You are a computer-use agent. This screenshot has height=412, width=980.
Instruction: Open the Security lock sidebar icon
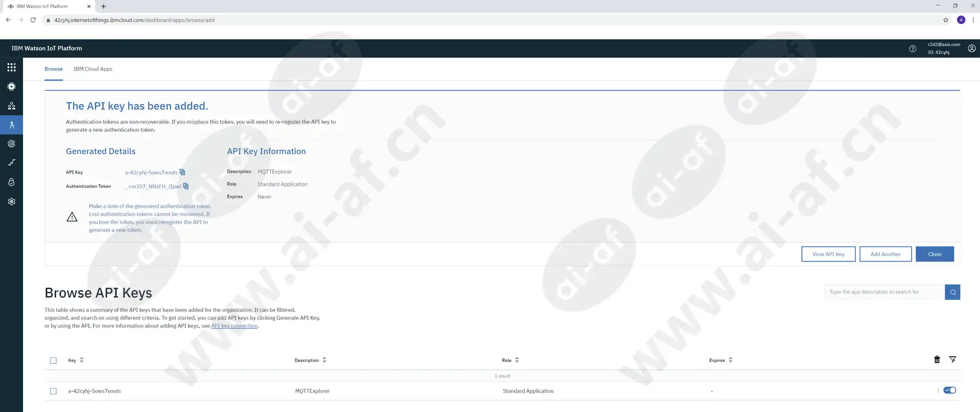pyautogui.click(x=11, y=182)
